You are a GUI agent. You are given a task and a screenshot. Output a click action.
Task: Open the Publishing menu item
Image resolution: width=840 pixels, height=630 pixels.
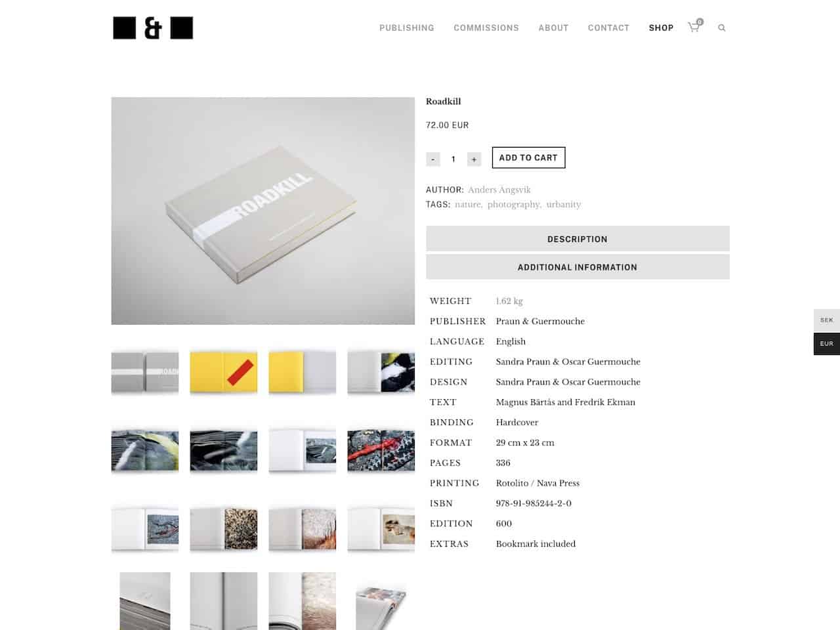point(407,28)
